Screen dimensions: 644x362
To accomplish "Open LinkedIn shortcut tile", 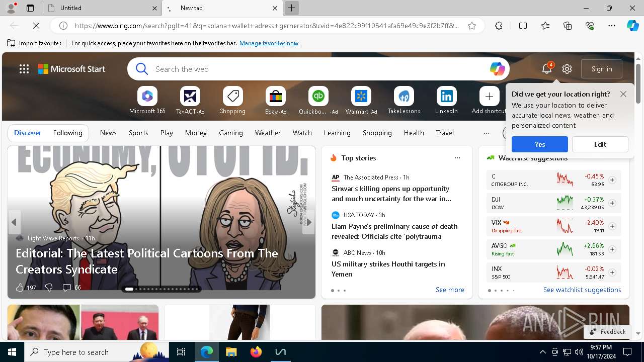I will 446,101.
